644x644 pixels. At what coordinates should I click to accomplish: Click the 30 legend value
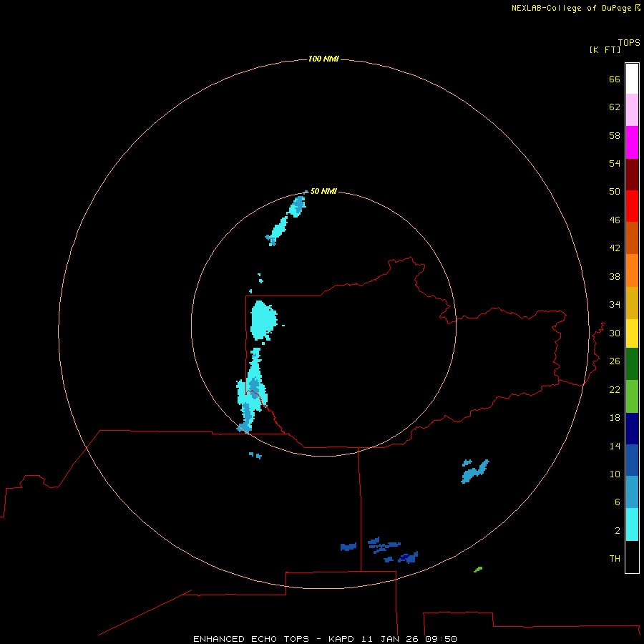(615, 333)
